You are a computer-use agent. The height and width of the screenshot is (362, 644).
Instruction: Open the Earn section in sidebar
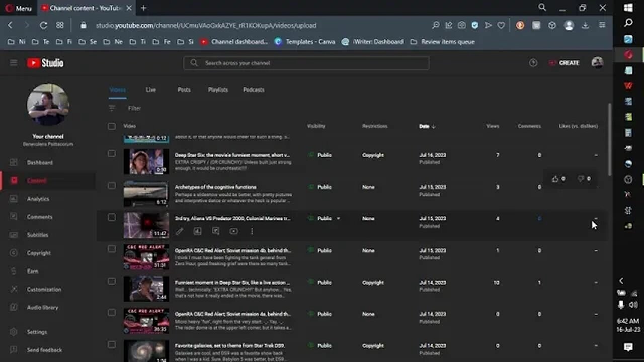click(32, 271)
